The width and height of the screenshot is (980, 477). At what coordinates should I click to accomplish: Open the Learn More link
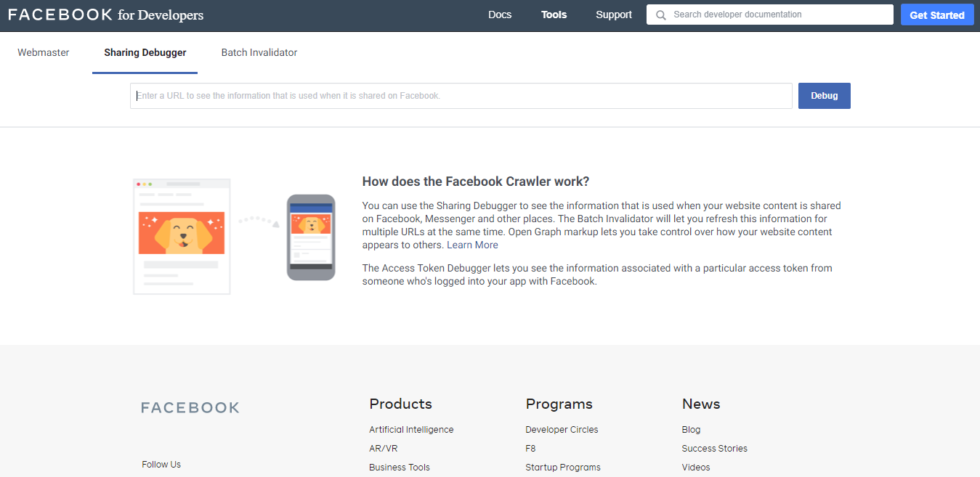(472, 245)
